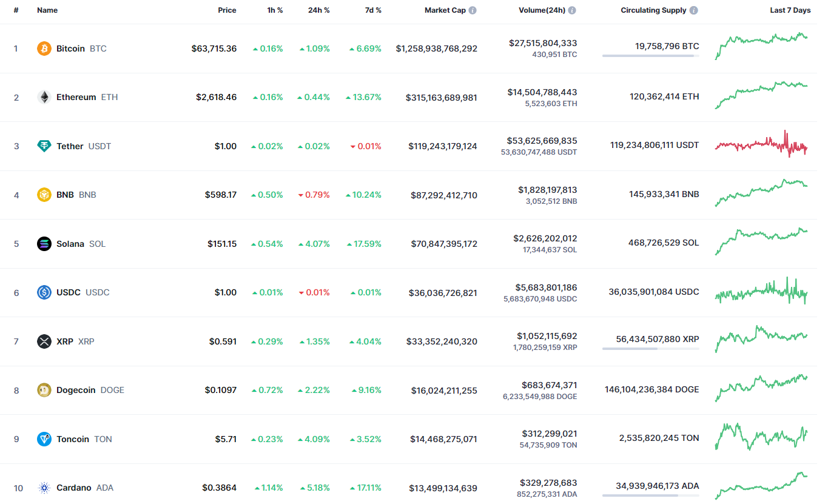828x504 pixels.
Task: Click Tether 7d change 0.01%
Action: click(x=366, y=146)
